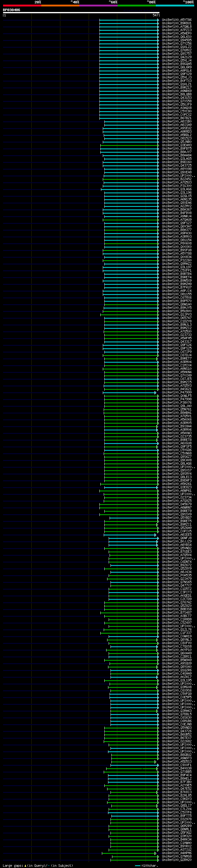Image resolution: width=197 pixels, height=868 pixels.
Task: Select the UniRef100_Q43725 label
Action: tap(176, 165)
